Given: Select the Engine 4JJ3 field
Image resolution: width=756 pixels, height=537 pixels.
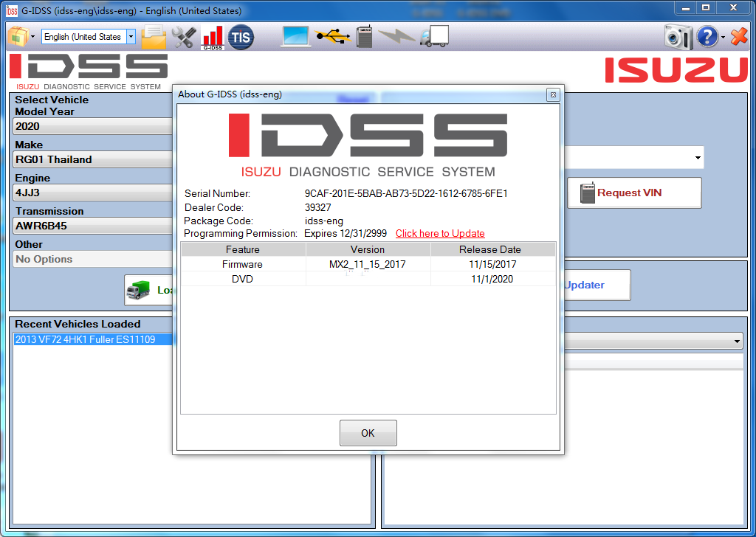Looking at the screenshot, I should [92, 193].
